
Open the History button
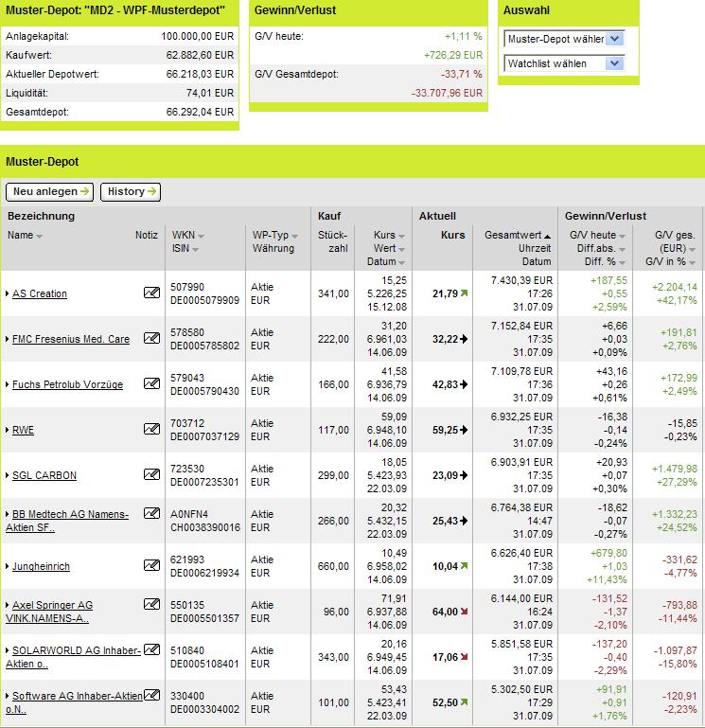pos(131,192)
